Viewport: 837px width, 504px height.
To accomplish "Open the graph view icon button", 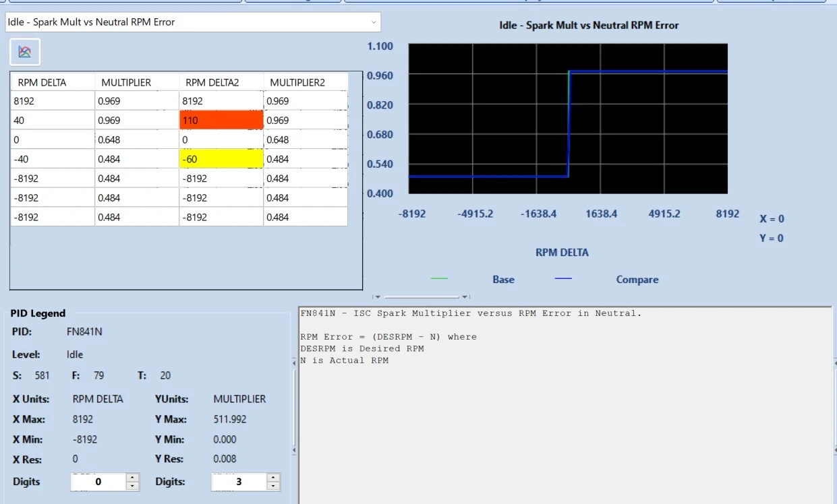I will pyautogui.click(x=25, y=52).
